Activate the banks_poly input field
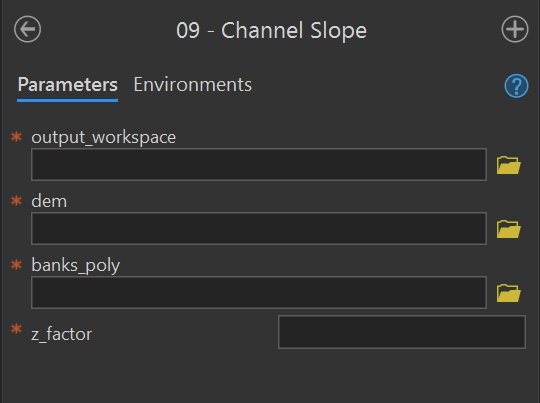 tap(259, 292)
